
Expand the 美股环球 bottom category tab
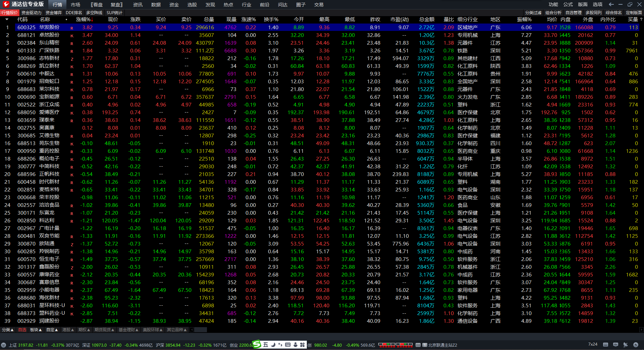point(153,330)
